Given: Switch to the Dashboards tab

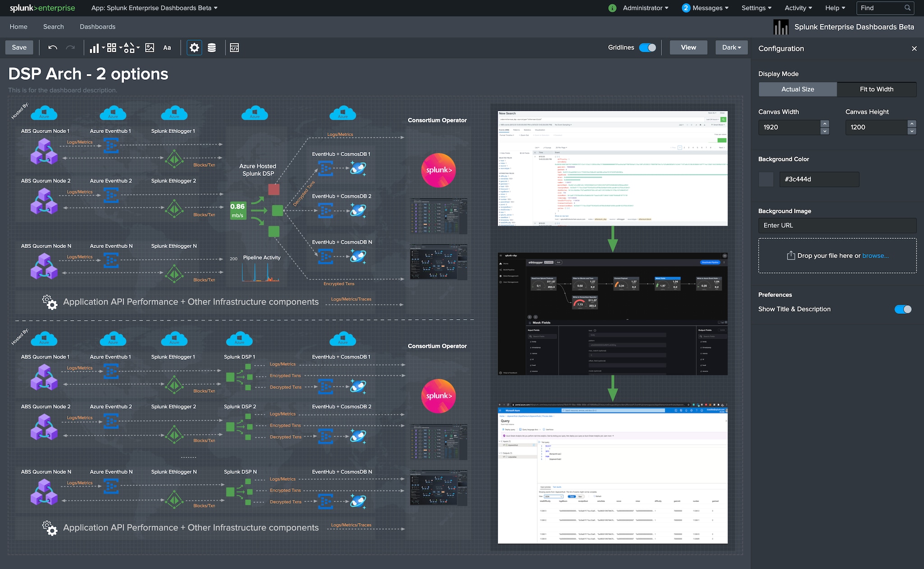Looking at the screenshot, I should [x=97, y=27].
